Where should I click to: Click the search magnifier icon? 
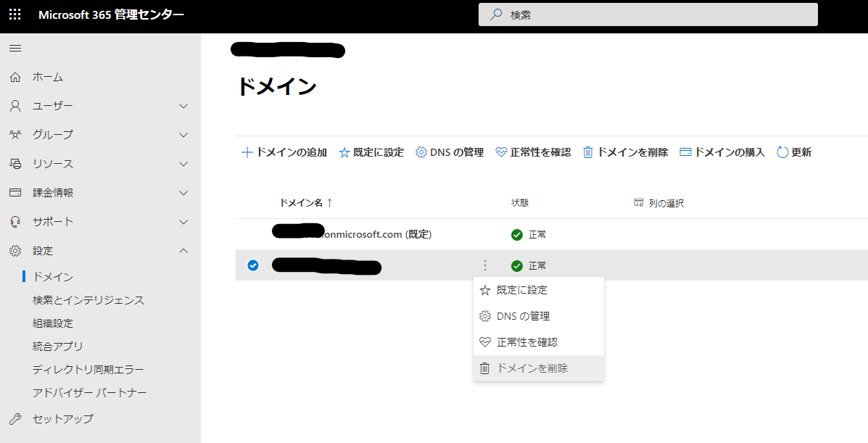[x=496, y=15]
